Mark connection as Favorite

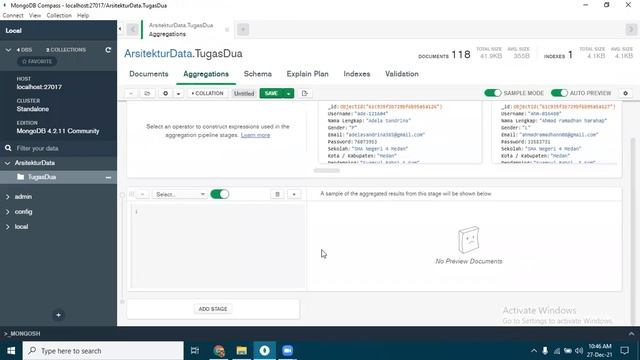click(x=37, y=61)
